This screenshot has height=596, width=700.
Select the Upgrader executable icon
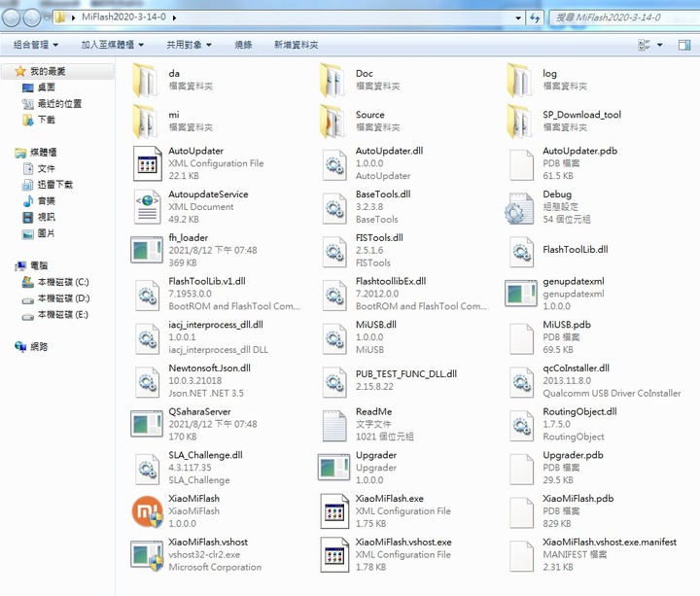[333, 467]
